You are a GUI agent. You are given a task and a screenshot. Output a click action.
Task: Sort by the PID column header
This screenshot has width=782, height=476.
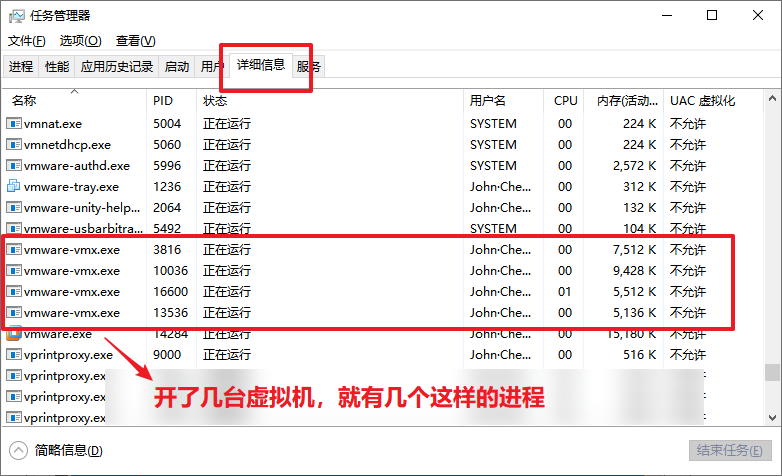tap(172, 101)
